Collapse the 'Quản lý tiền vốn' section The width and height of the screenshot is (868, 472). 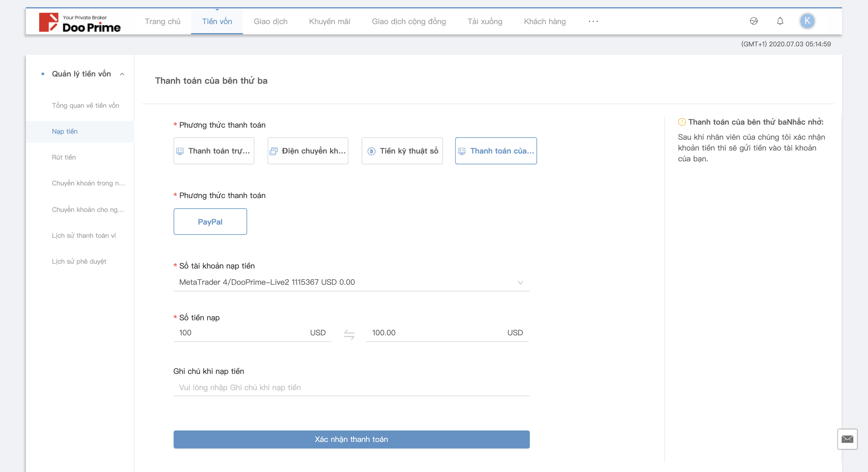click(x=122, y=74)
